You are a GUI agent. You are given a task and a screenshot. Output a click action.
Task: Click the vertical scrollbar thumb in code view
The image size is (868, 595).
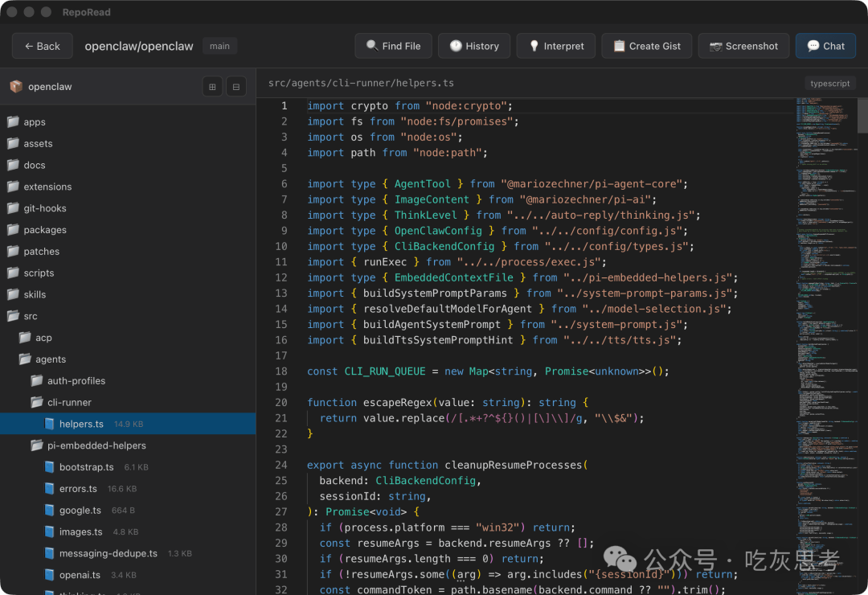[x=862, y=116]
